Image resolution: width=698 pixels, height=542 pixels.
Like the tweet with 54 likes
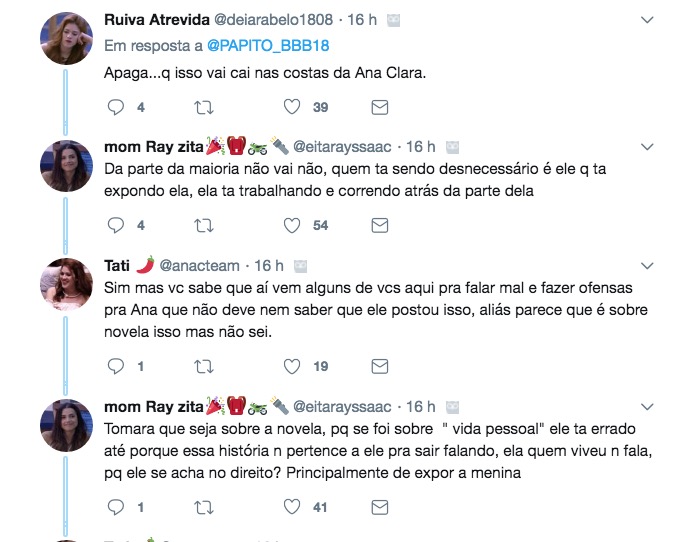click(x=293, y=225)
